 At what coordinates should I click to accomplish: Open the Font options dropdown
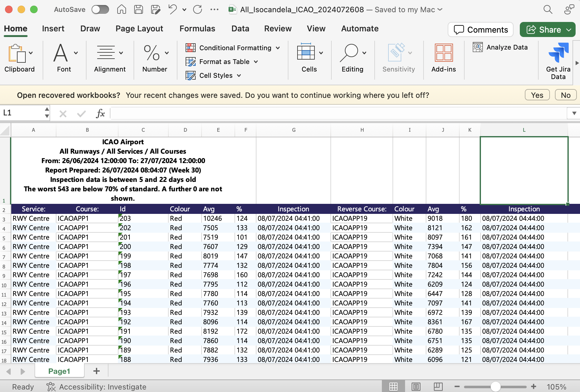coord(76,52)
